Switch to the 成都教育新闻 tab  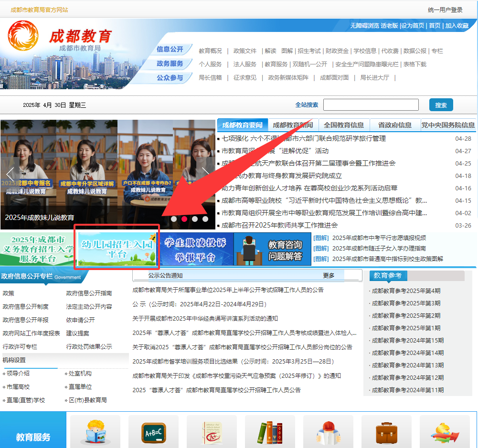[293, 125]
